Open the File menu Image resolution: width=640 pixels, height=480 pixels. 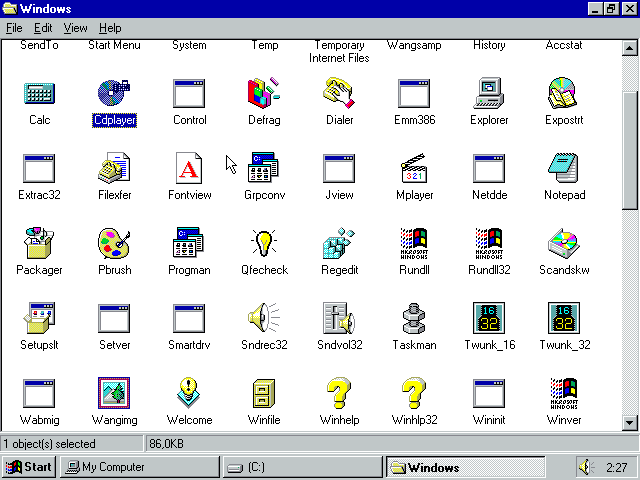tap(14, 28)
